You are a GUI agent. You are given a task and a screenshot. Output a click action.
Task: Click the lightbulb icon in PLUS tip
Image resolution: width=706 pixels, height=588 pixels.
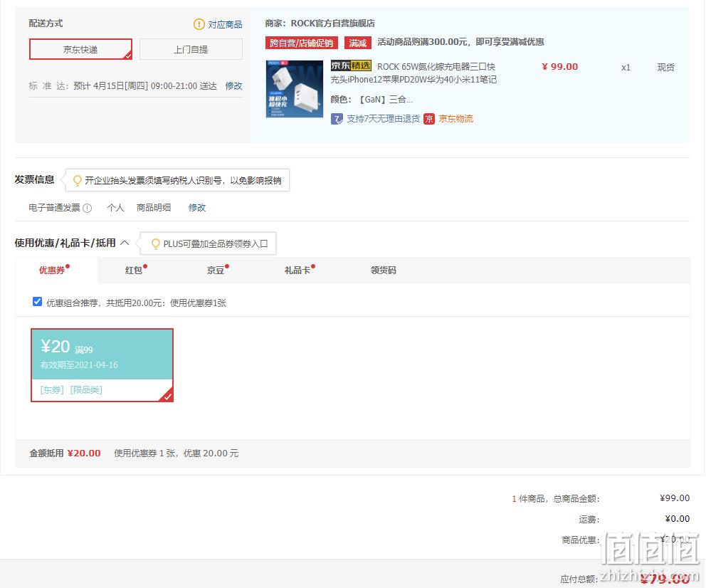coord(156,244)
